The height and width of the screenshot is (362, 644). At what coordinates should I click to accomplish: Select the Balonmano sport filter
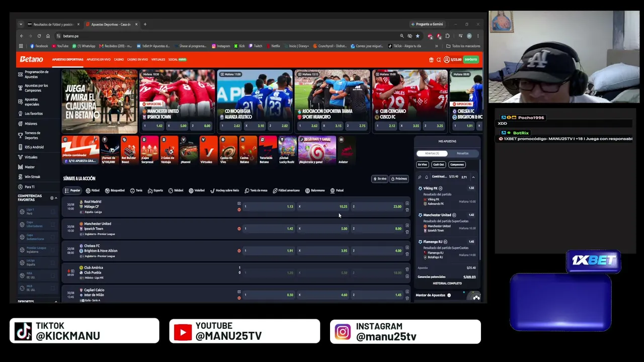[315, 191]
